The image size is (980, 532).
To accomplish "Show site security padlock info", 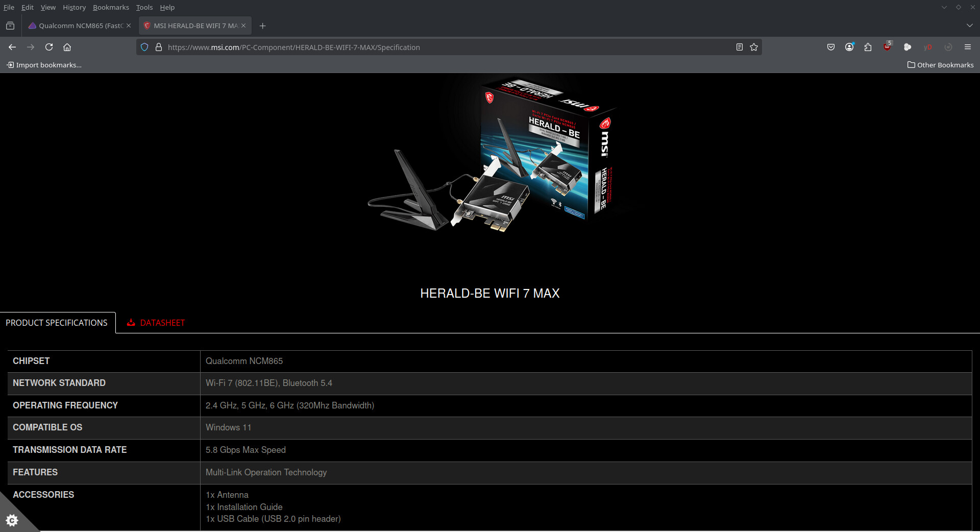I will (159, 47).
